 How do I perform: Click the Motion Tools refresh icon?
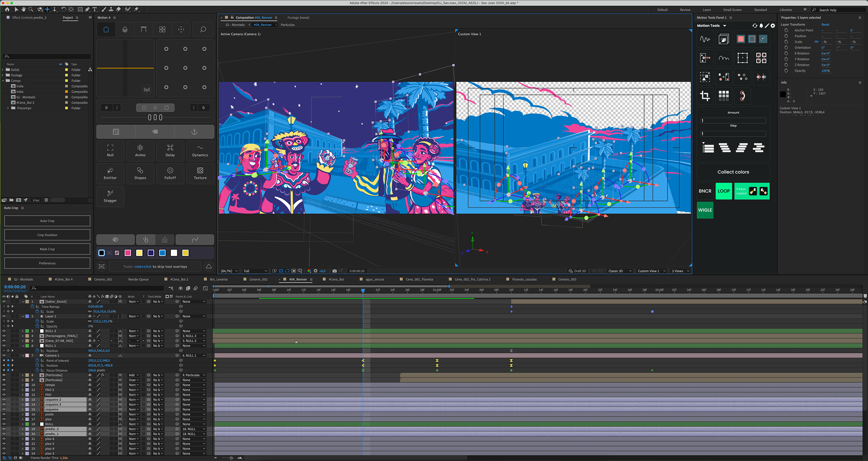(755, 26)
